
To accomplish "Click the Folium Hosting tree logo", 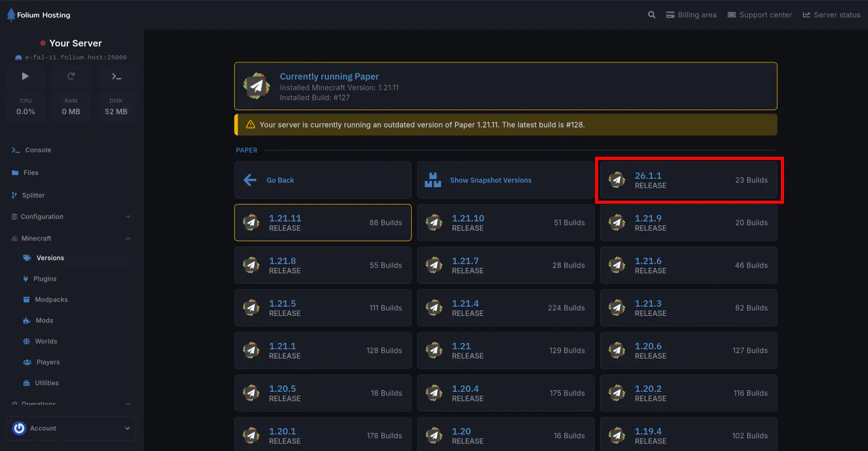I will click(x=11, y=15).
